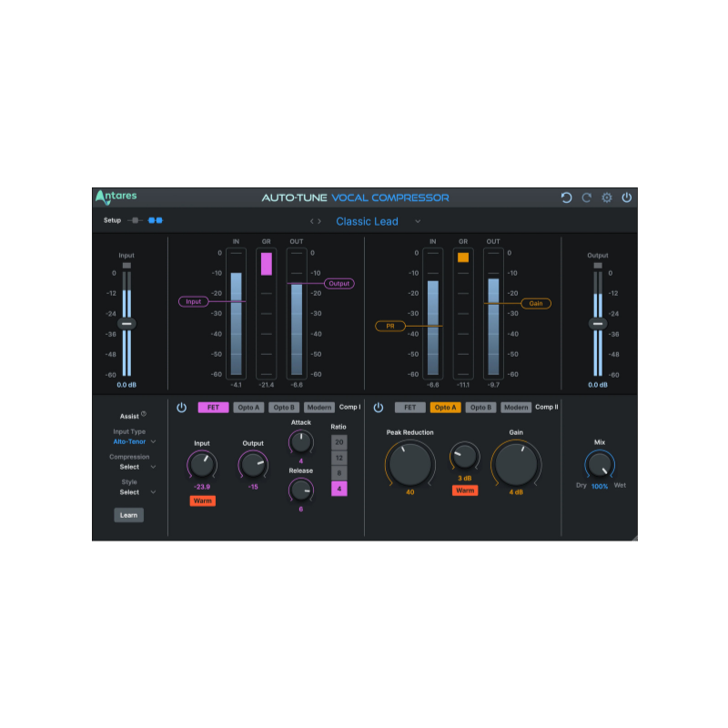Select ratio 8 in Comp I
Viewport: 728px width, 728px height.
tap(339, 473)
